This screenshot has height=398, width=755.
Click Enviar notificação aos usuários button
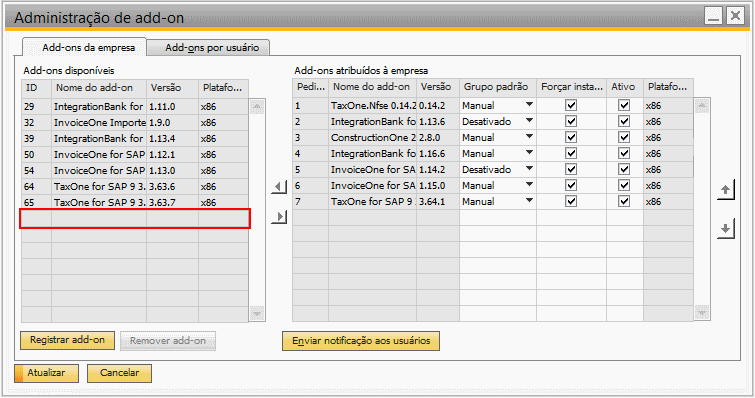(x=361, y=341)
